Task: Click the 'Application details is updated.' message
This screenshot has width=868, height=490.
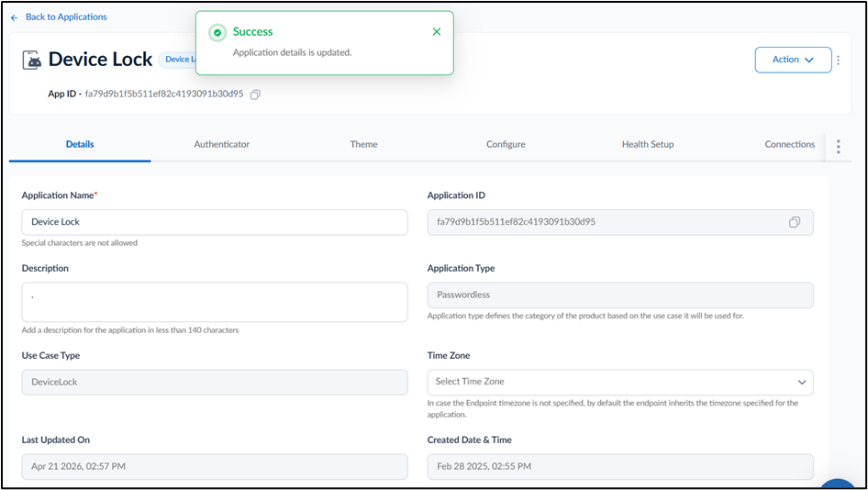Action: (292, 52)
